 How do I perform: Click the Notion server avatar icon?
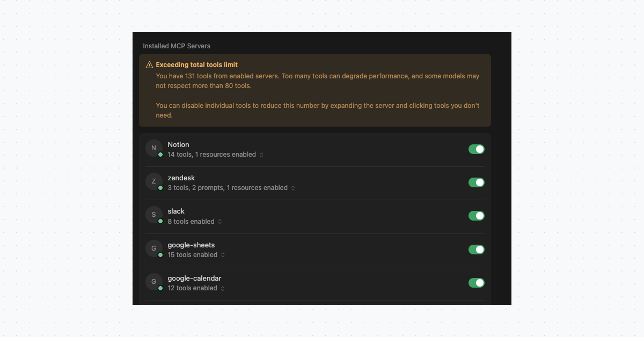(154, 149)
